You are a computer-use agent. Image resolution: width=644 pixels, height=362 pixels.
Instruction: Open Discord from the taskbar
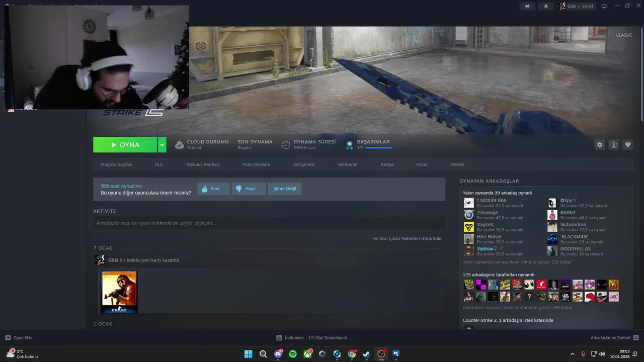pyautogui.click(x=278, y=354)
